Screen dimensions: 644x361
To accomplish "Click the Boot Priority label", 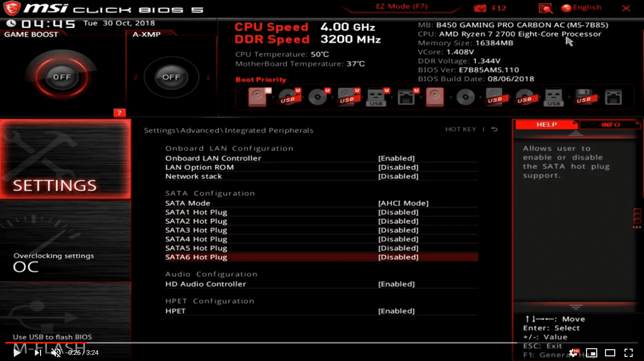I will pyautogui.click(x=261, y=80).
